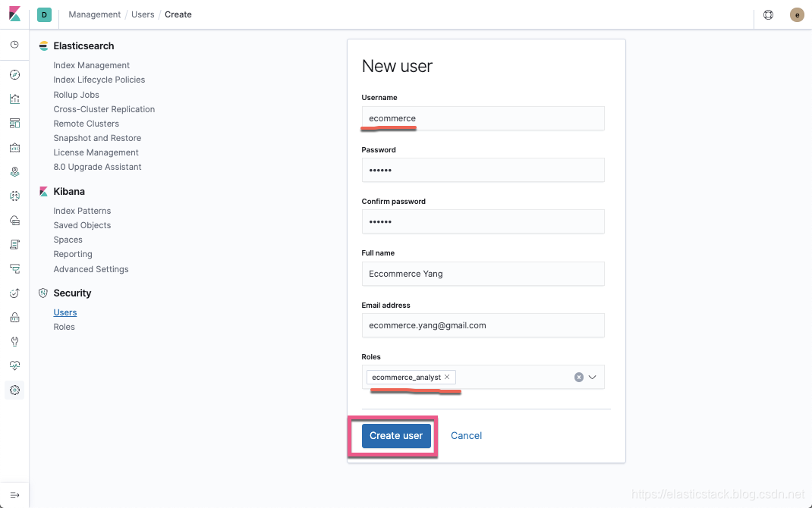Go to Management breadcrumb
Image resolution: width=812 pixels, height=508 pixels.
coord(94,14)
